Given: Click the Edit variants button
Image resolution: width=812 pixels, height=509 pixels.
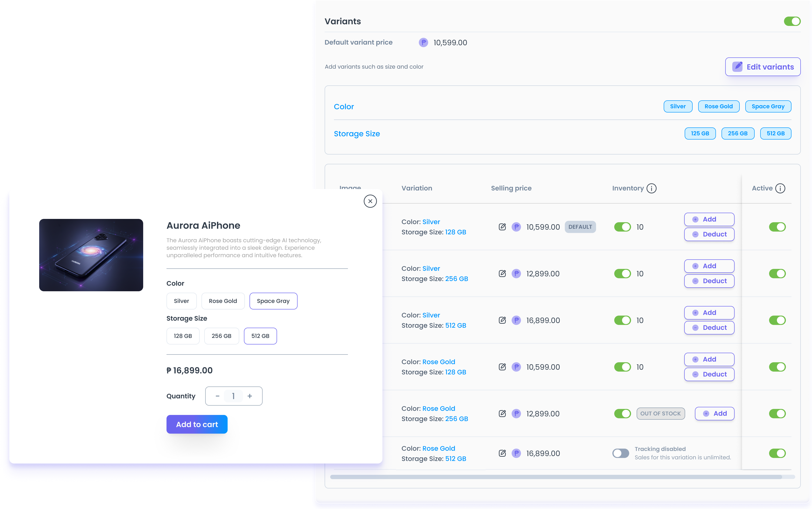Looking at the screenshot, I should 763,67.
